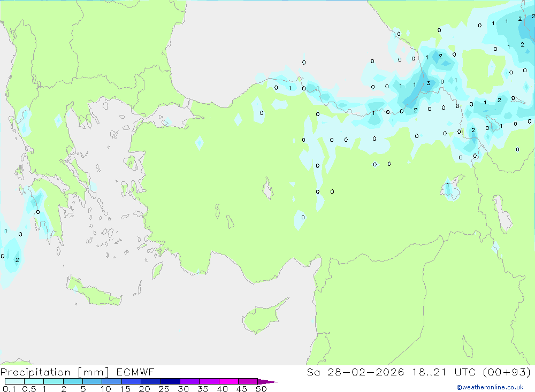Viewport: 535px width, 392px height.
Task: Click the legend label "30"
Action: (184, 389)
